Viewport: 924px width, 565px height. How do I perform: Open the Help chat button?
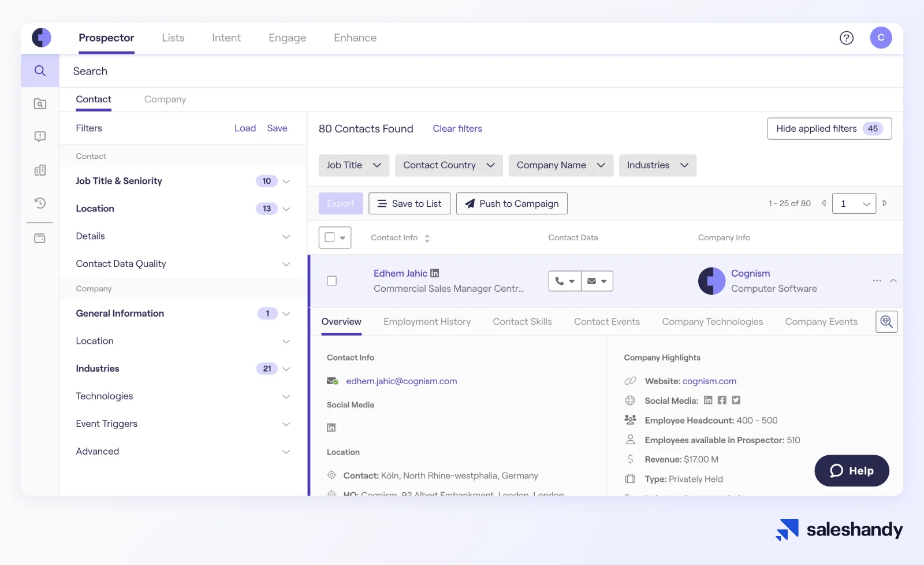[x=852, y=471]
